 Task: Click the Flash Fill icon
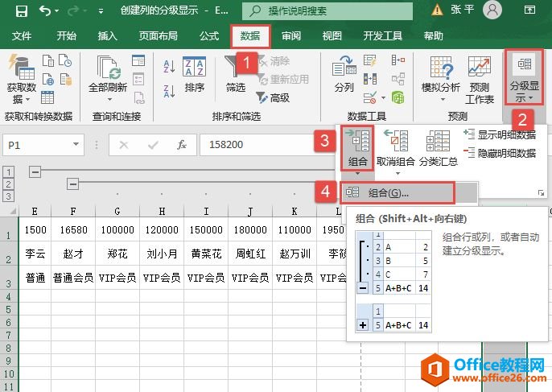pyautogui.click(x=370, y=60)
